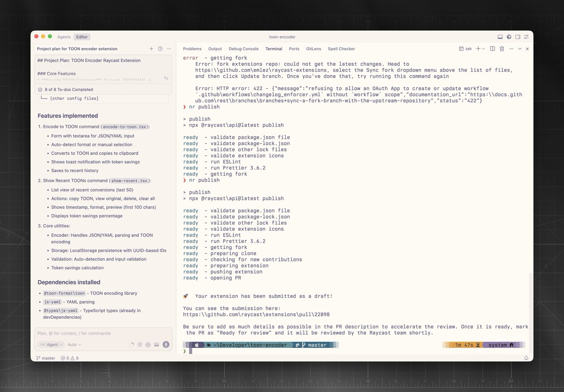This screenshot has width=564, height=392.
Task: Click the revert arrow in plan message box
Action: pyautogui.click(x=166, y=78)
